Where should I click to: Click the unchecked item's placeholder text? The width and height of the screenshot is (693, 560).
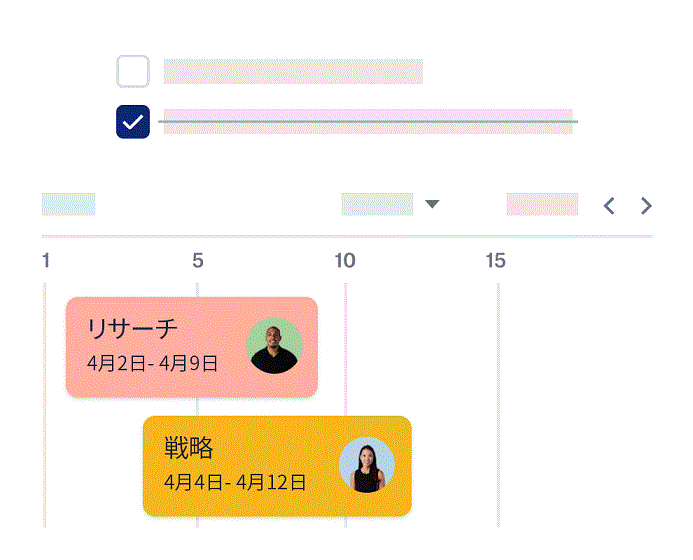[x=293, y=72]
